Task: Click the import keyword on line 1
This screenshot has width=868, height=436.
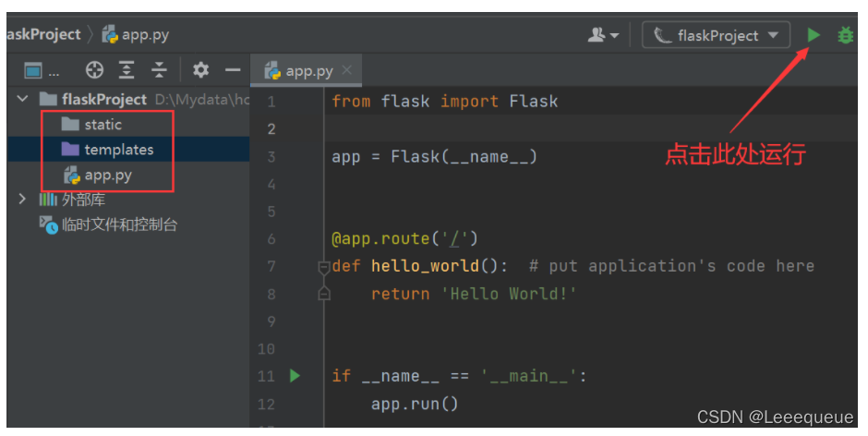Action: (x=469, y=102)
